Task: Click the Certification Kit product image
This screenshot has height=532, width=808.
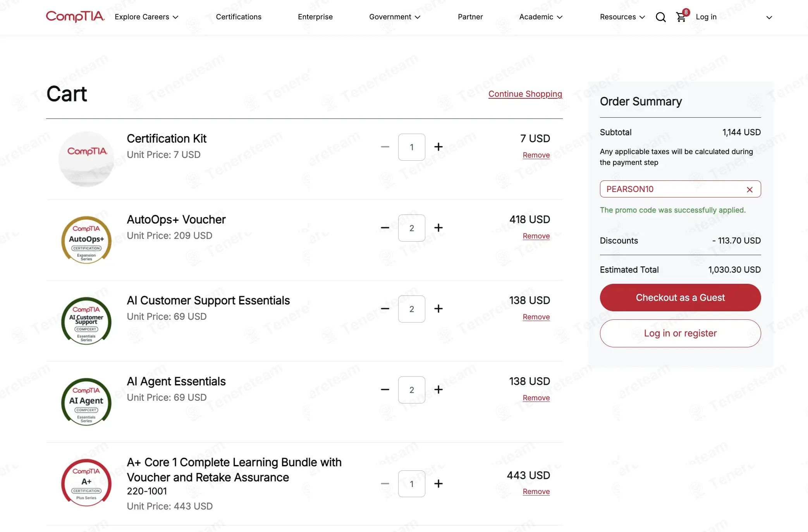Action: 86,159
